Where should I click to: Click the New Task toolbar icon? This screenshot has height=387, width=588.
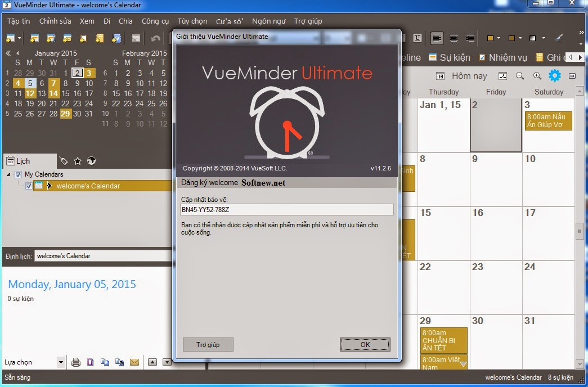click(x=83, y=38)
